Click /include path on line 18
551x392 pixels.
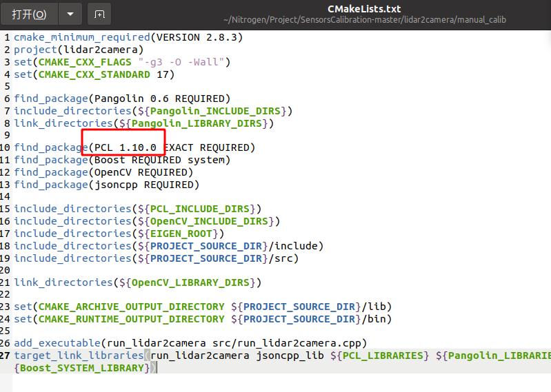pyautogui.click(x=292, y=246)
